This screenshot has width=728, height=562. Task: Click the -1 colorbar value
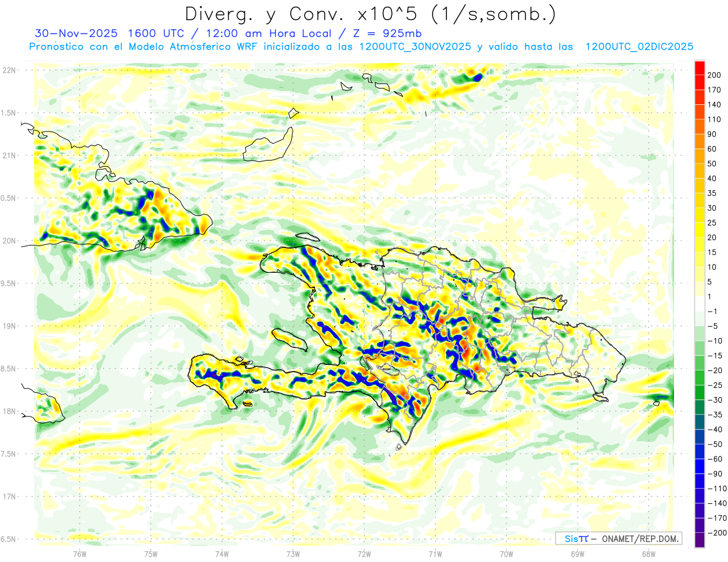(x=714, y=312)
